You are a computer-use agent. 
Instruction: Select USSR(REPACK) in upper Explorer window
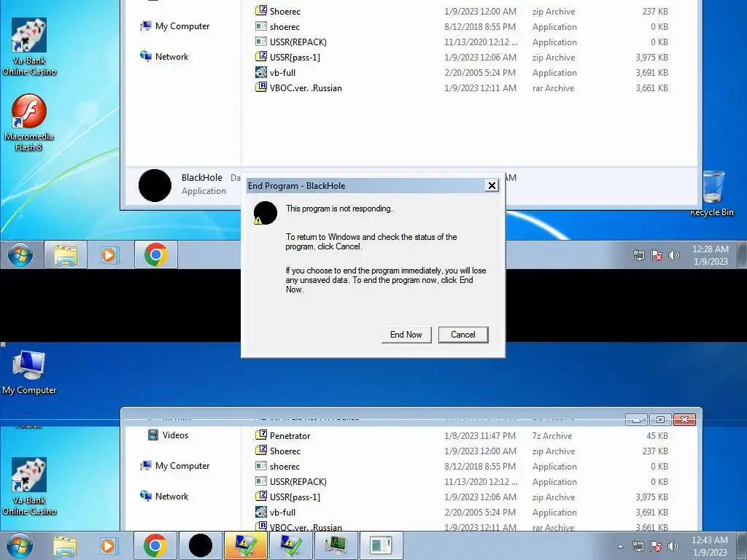pyautogui.click(x=462, y=42)
